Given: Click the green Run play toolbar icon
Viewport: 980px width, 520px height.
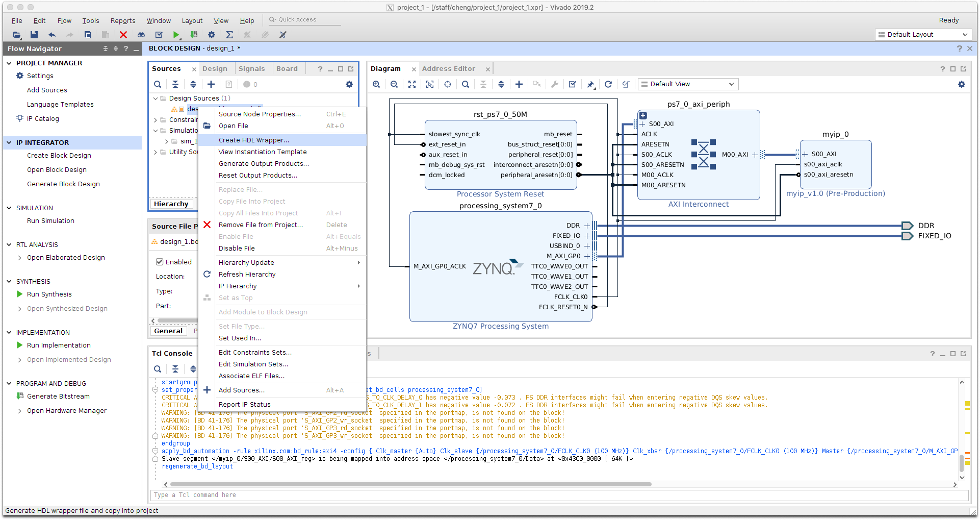Looking at the screenshot, I should click(176, 35).
